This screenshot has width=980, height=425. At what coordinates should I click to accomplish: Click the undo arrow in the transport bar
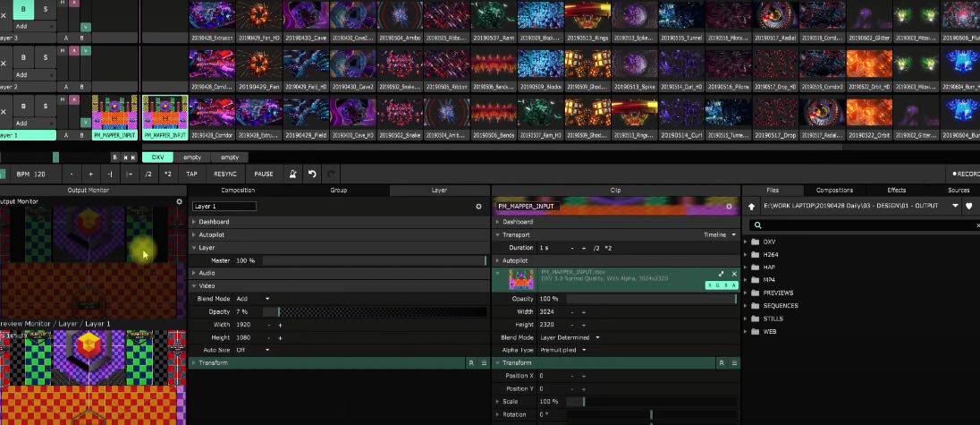312,174
